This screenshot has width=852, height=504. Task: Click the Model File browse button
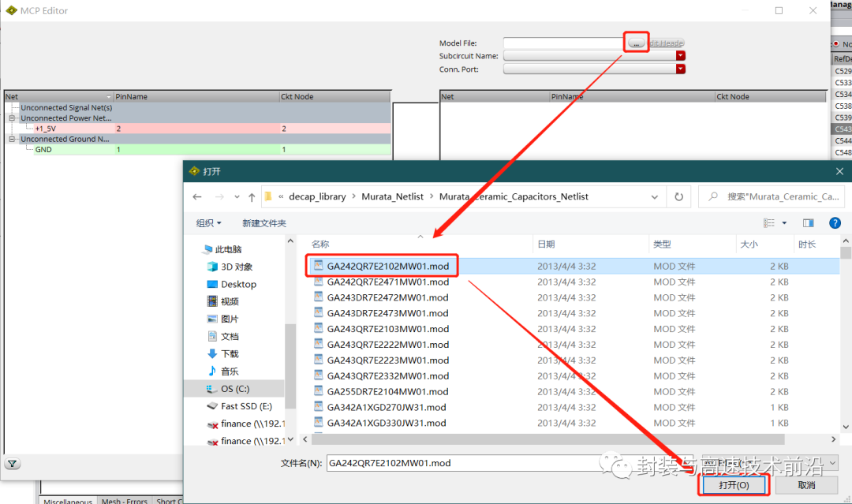(637, 43)
